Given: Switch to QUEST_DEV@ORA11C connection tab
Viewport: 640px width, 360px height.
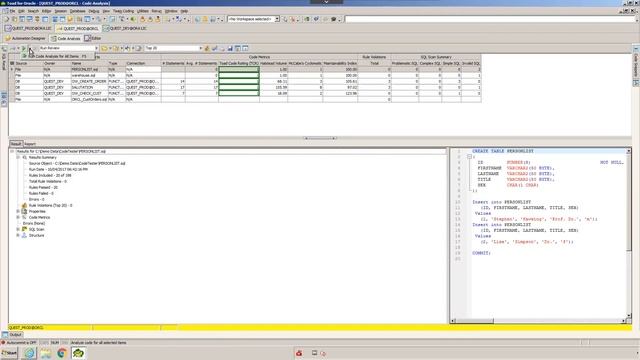Looking at the screenshot, I should [125, 28].
